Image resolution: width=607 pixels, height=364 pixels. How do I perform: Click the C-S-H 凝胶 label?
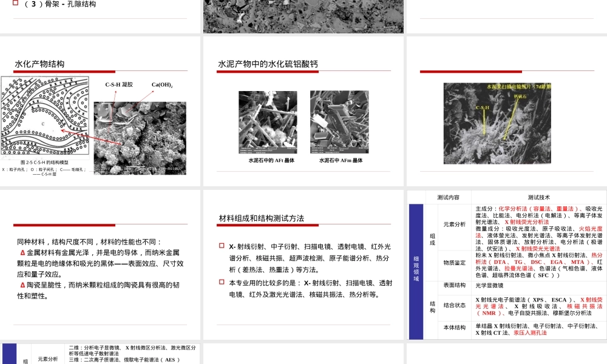pyautogui.click(x=119, y=84)
